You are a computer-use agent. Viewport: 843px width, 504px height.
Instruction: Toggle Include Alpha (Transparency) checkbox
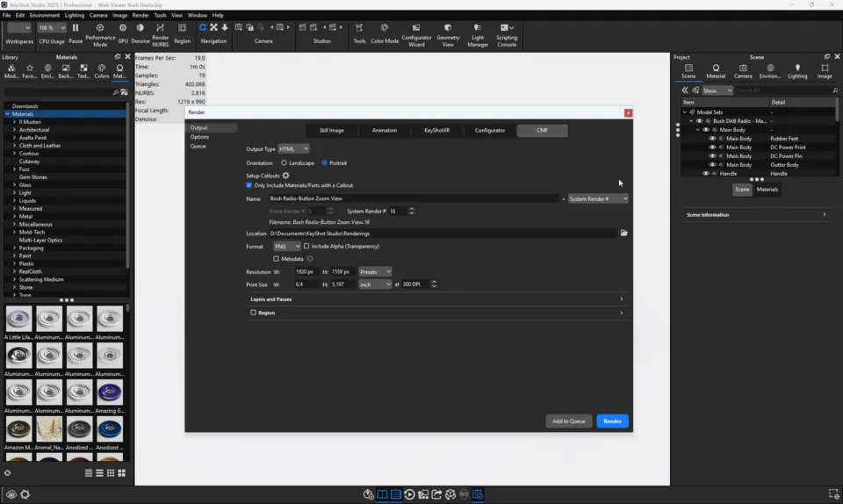coord(306,246)
